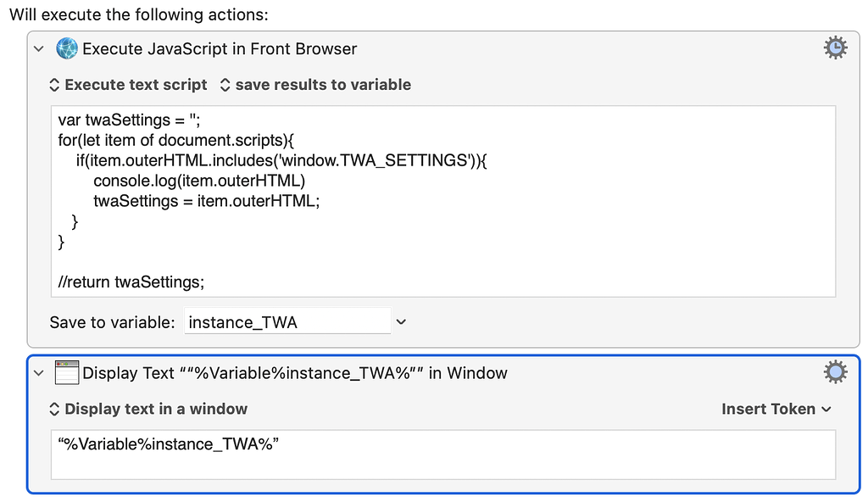
Task: Open variable name dropdown next to instance_TWA
Action: (401, 322)
